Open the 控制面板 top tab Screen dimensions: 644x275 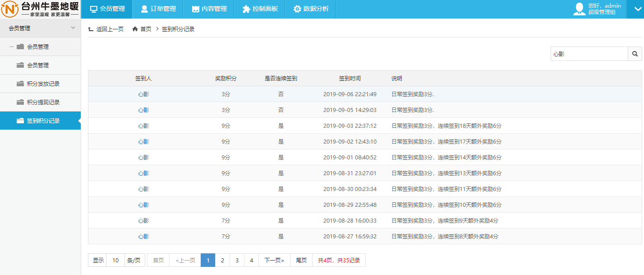(259, 9)
